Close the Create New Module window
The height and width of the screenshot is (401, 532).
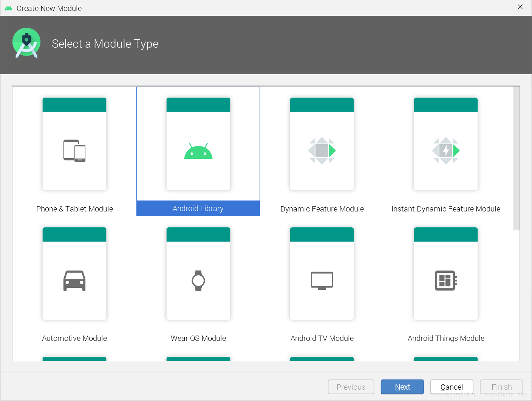pyautogui.click(x=520, y=7)
